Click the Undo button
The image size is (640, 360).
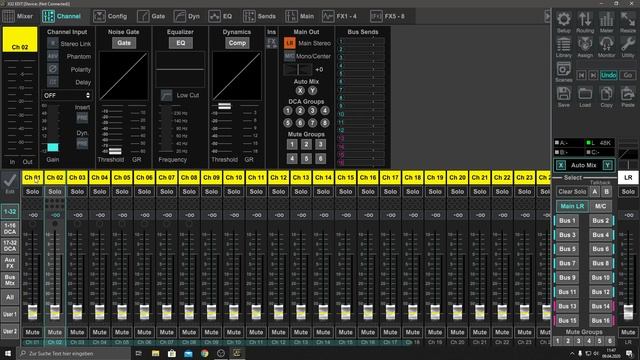[608, 75]
